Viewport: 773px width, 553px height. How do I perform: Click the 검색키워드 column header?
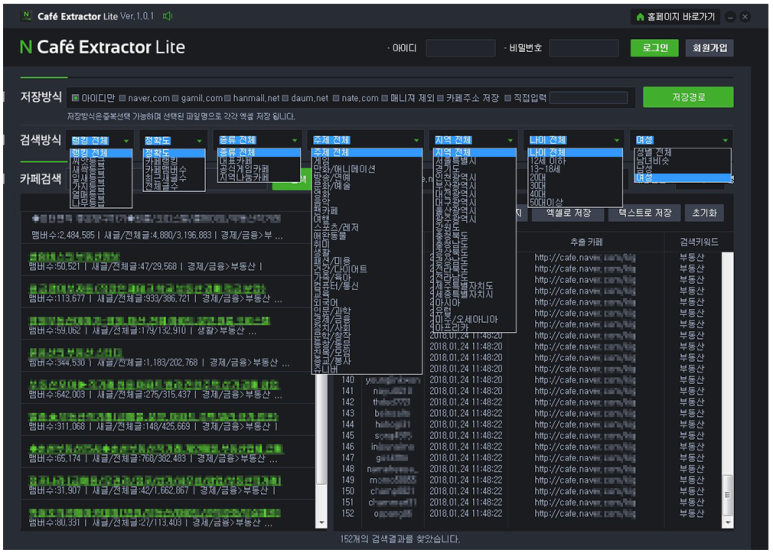click(x=699, y=242)
